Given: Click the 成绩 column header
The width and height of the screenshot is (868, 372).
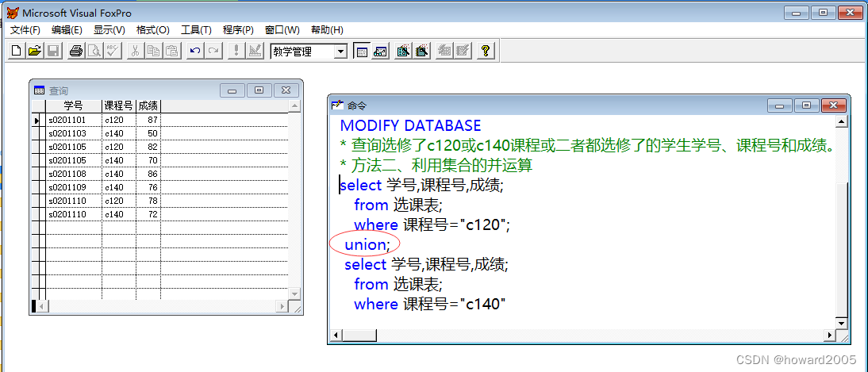Looking at the screenshot, I should click(x=148, y=105).
